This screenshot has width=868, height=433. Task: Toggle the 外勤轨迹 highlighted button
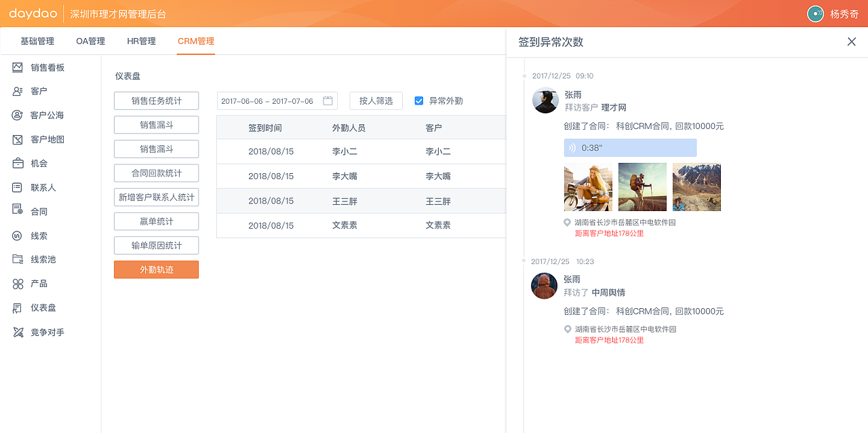pos(156,269)
